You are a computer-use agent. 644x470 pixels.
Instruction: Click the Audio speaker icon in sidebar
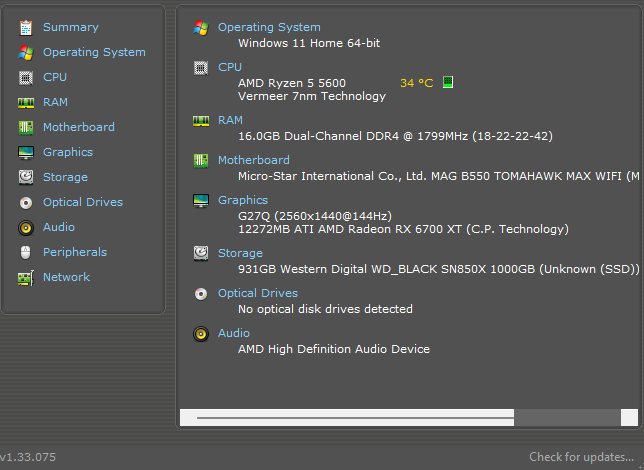pos(25,227)
